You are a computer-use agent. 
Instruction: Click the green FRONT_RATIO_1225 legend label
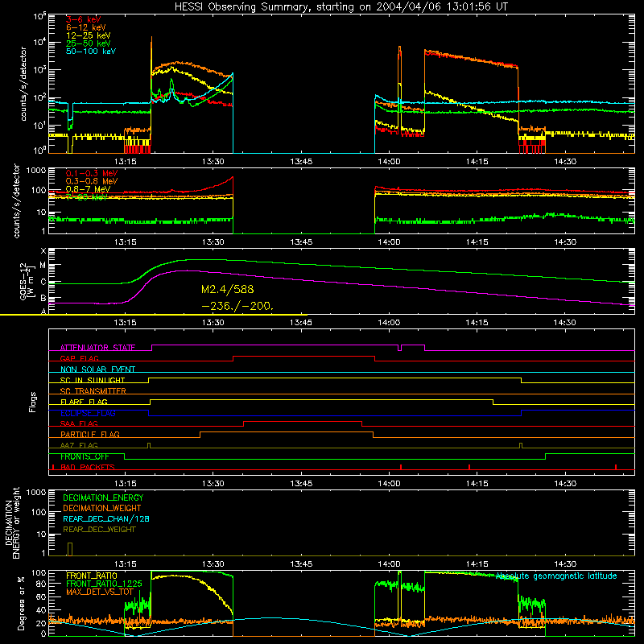pyautogui.click(x=104, y=584)
